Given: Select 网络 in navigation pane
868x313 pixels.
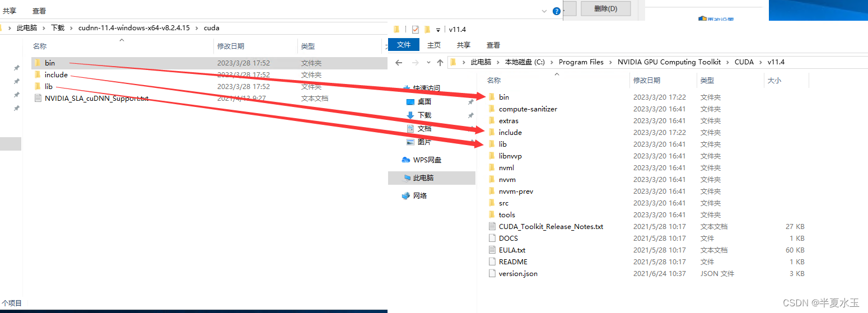Looking at the screenshot, I should click(420, 195).
